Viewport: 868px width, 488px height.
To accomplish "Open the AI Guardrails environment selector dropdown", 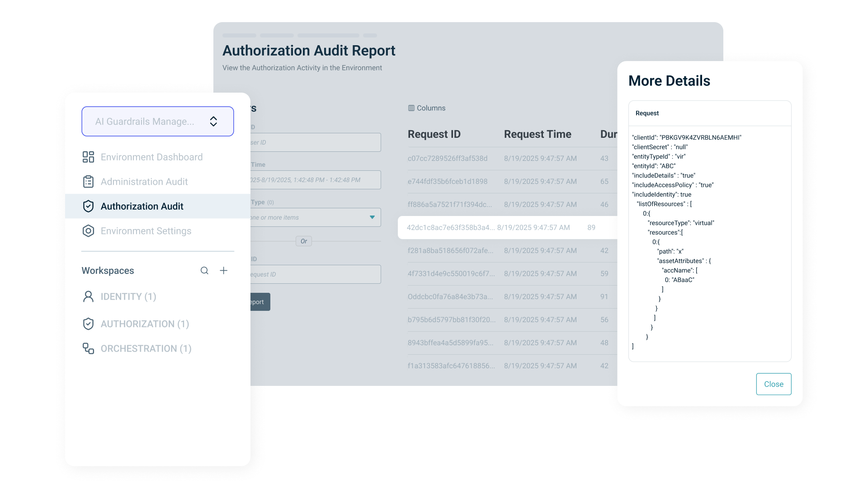I will click(157, 121).
